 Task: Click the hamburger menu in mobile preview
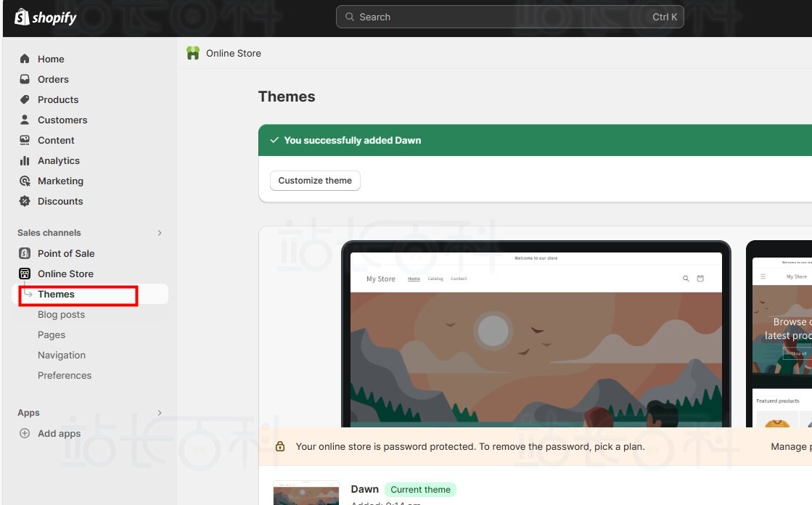coord(763,276)
